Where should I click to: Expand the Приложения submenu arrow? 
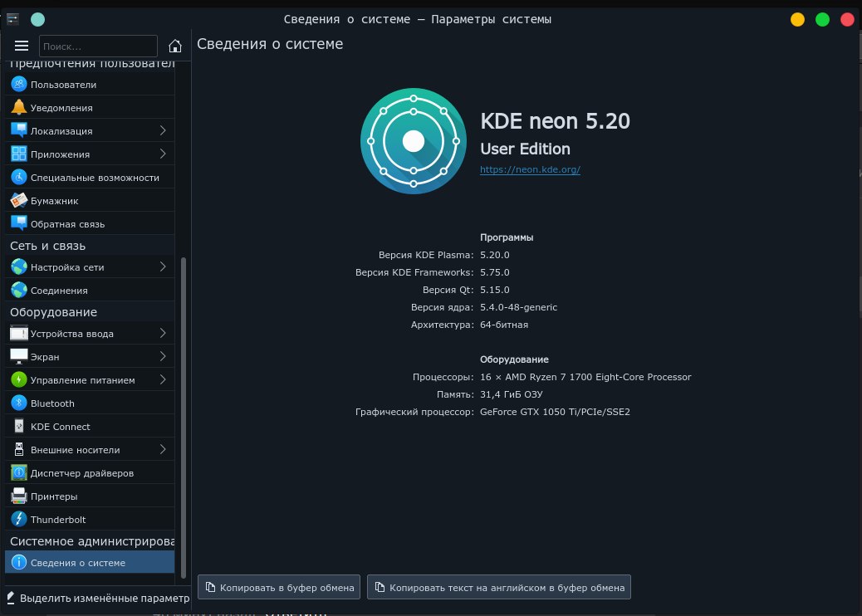163,154
